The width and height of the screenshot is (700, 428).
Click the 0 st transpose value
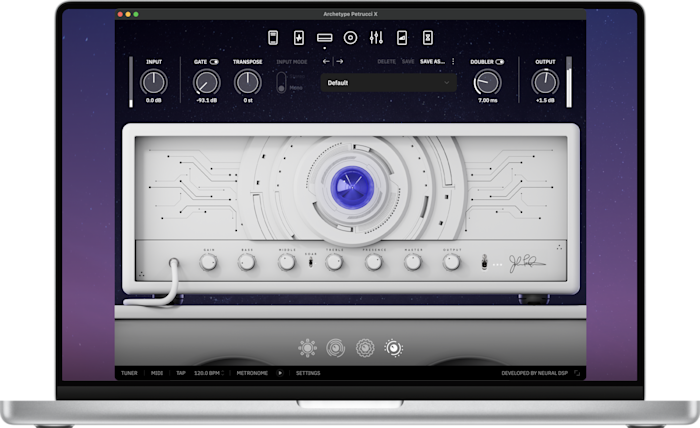248,100
